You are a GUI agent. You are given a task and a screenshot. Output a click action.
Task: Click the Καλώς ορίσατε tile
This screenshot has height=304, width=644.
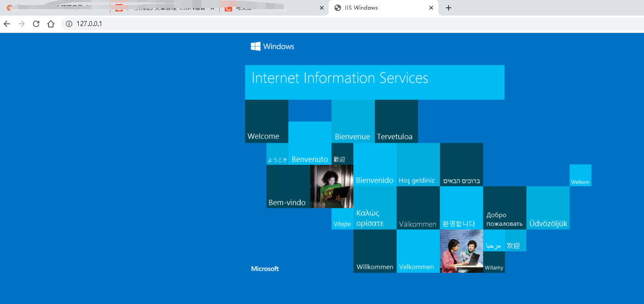[375, 208]
